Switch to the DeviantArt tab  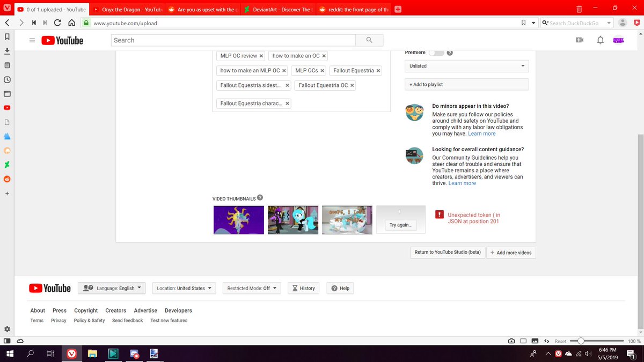pos(278,10)
